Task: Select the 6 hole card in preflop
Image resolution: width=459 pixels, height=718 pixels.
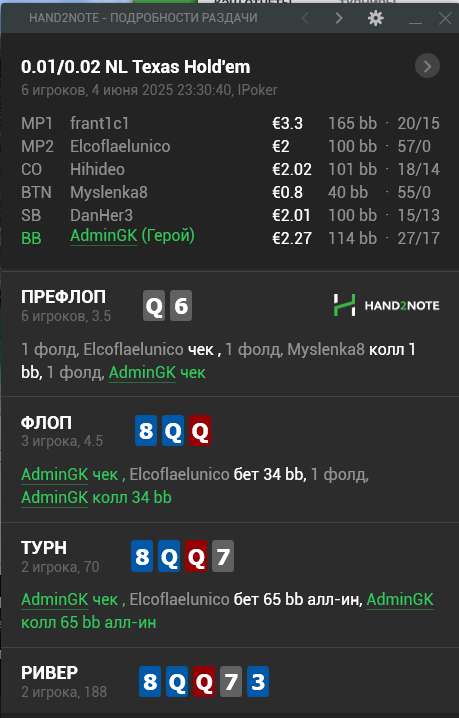Action: (181, 305)
